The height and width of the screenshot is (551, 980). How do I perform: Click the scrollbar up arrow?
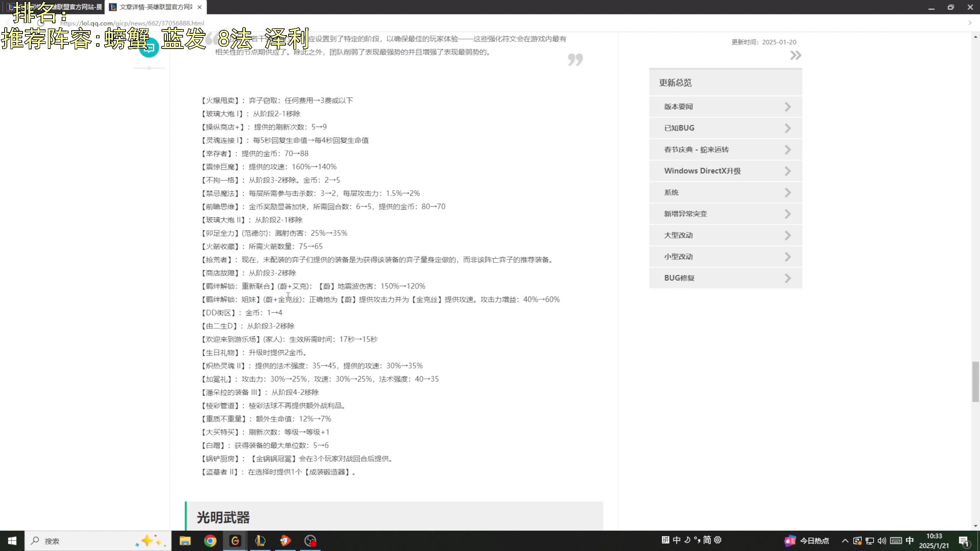click(975, 37)
